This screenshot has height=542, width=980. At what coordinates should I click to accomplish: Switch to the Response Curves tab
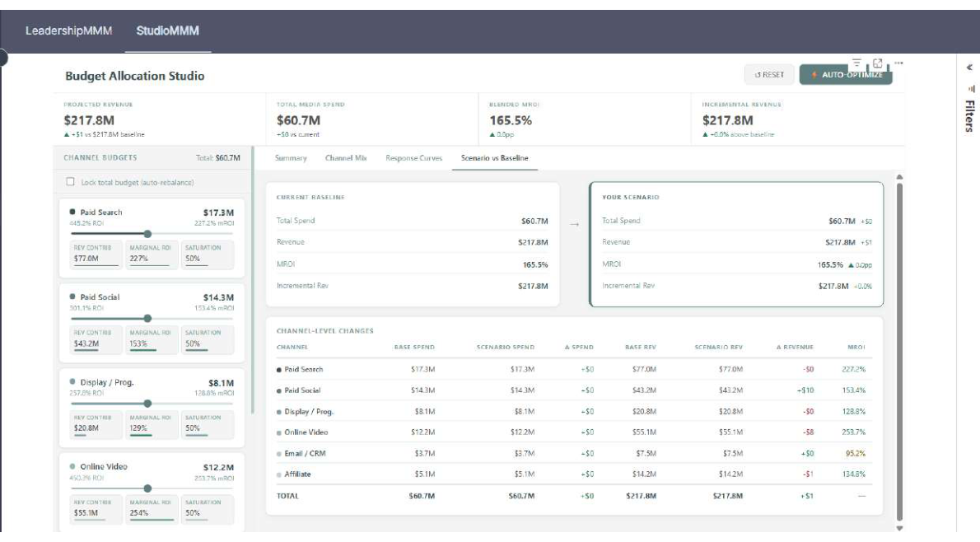tap(413, 158)
